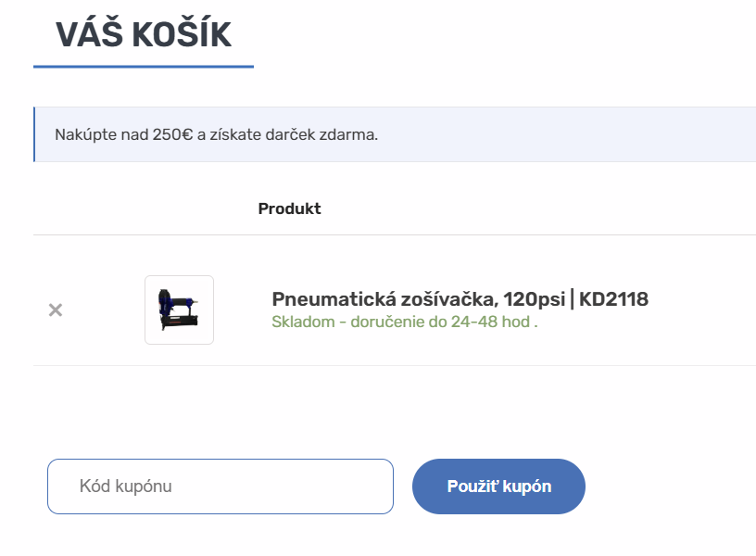This screenshot has height=556, width=756.
Task: Click the Produkt column header
Action: click(289, 208)
